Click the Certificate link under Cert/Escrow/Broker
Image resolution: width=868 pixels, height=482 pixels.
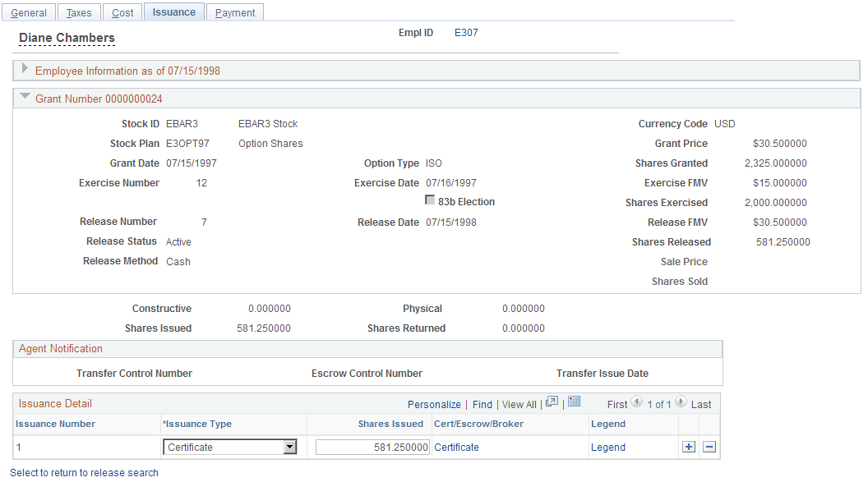click(456, 447)
